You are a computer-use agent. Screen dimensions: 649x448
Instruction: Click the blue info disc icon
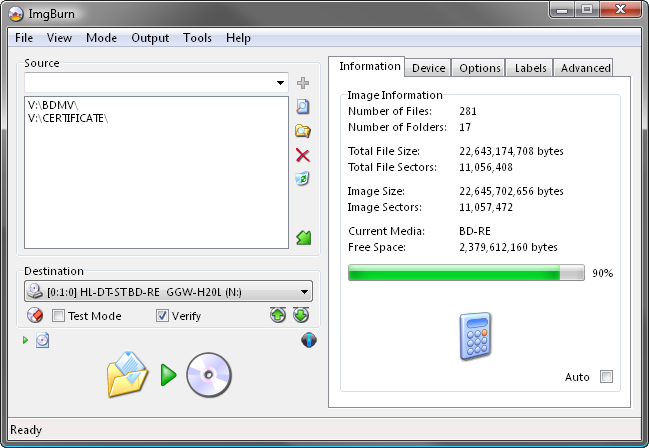coord(309,340)
